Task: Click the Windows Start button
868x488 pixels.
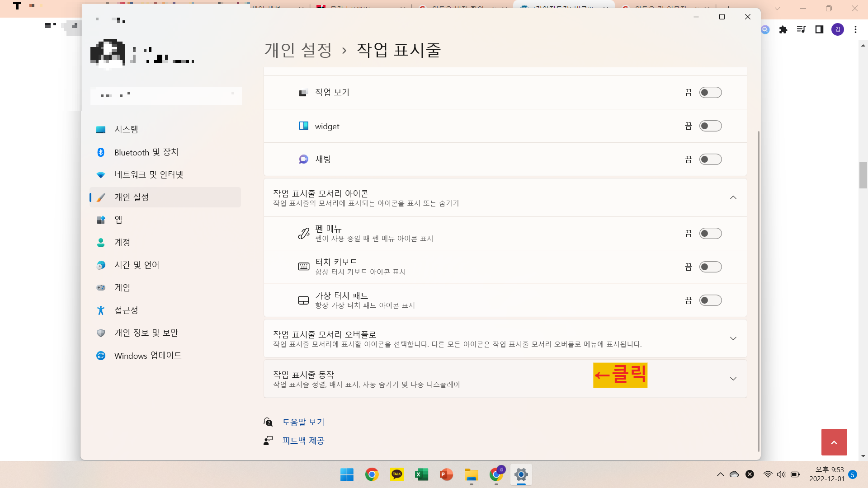Action: [x=347, y=474]
